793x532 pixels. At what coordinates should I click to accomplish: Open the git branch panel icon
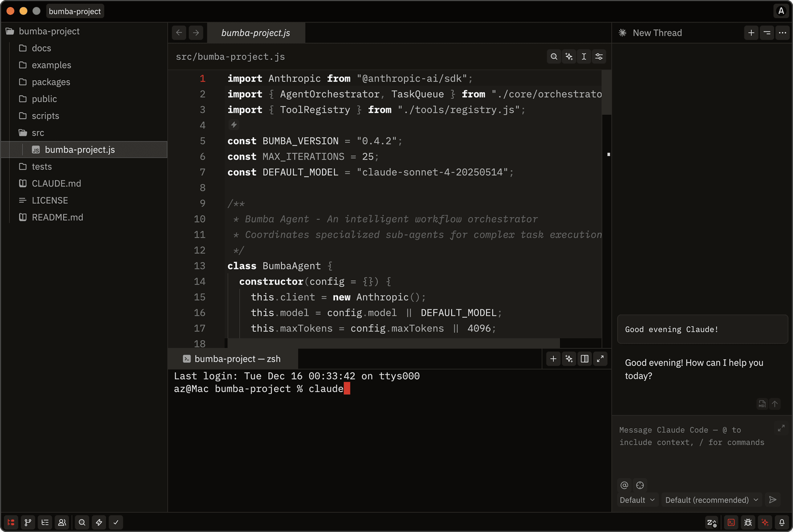28,522
